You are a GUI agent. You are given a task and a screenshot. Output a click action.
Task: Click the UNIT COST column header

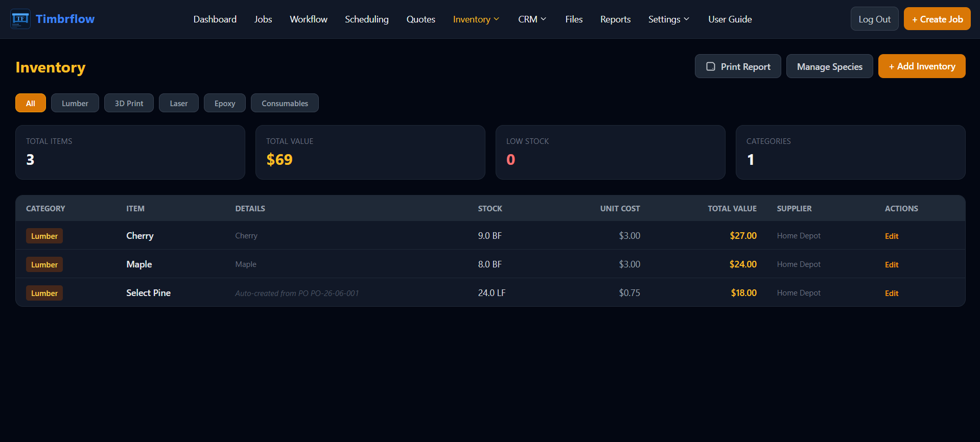point(620,208)
